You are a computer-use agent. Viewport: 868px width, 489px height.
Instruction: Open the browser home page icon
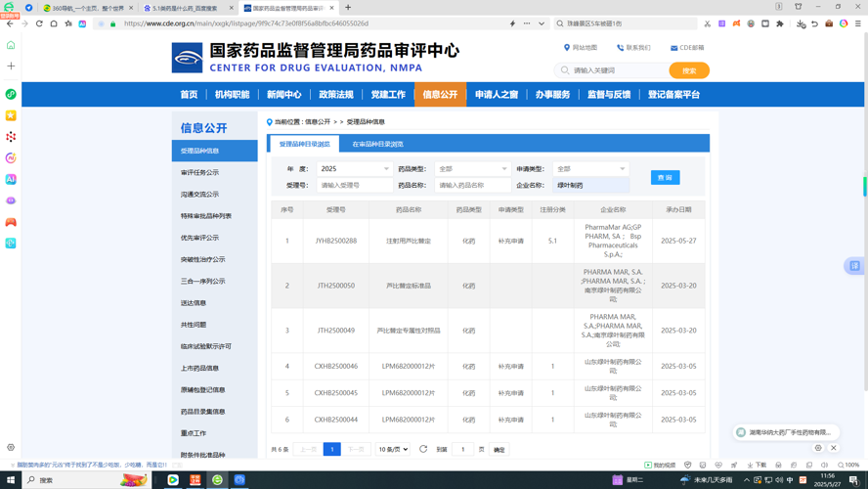point(54,23)
